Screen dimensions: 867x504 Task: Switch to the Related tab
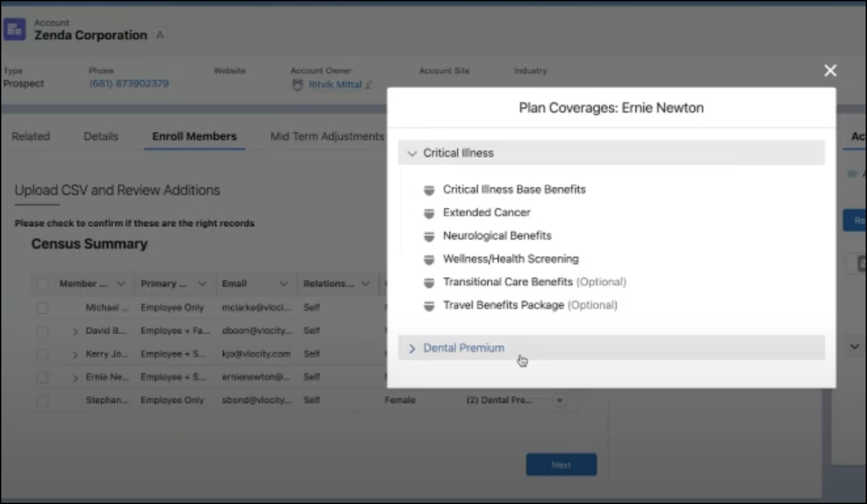31,137
